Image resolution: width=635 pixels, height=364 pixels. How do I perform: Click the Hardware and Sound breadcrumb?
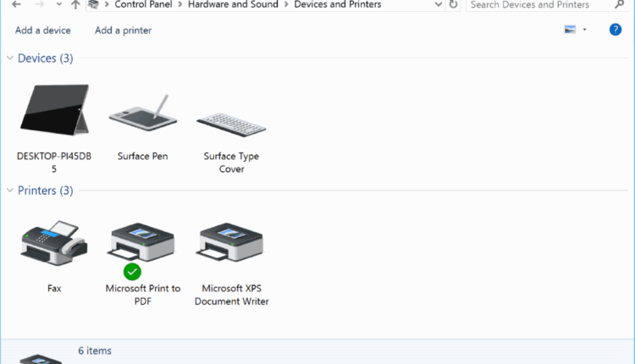coord(233,5)
